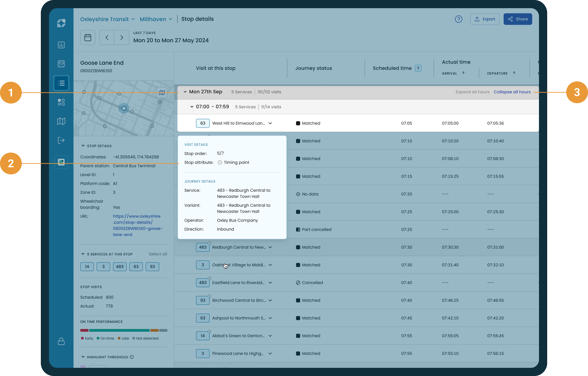Click the lock icon in sidebar

61,341
